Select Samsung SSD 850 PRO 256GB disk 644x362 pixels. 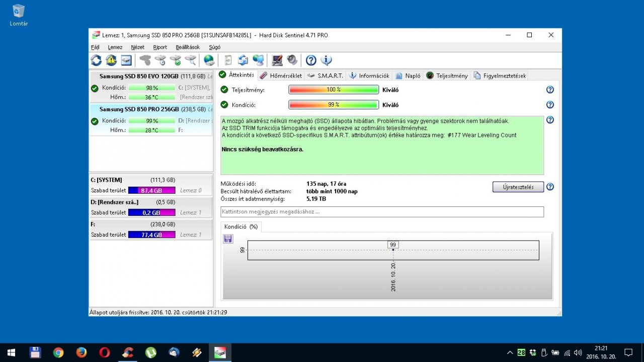[x=151, y=119]
